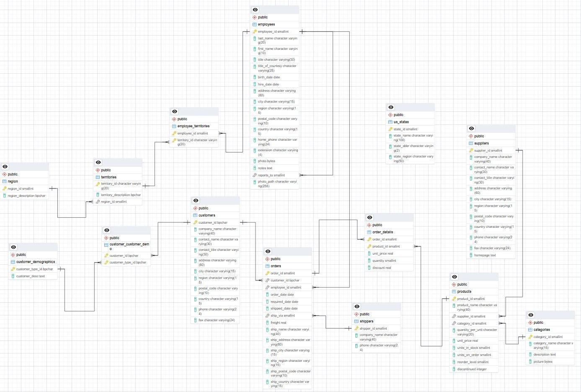This screenshot has height=392, width=581.
Task: Toggle the eye icon on customer_demographics table
Action: click(x=13, y=247)
